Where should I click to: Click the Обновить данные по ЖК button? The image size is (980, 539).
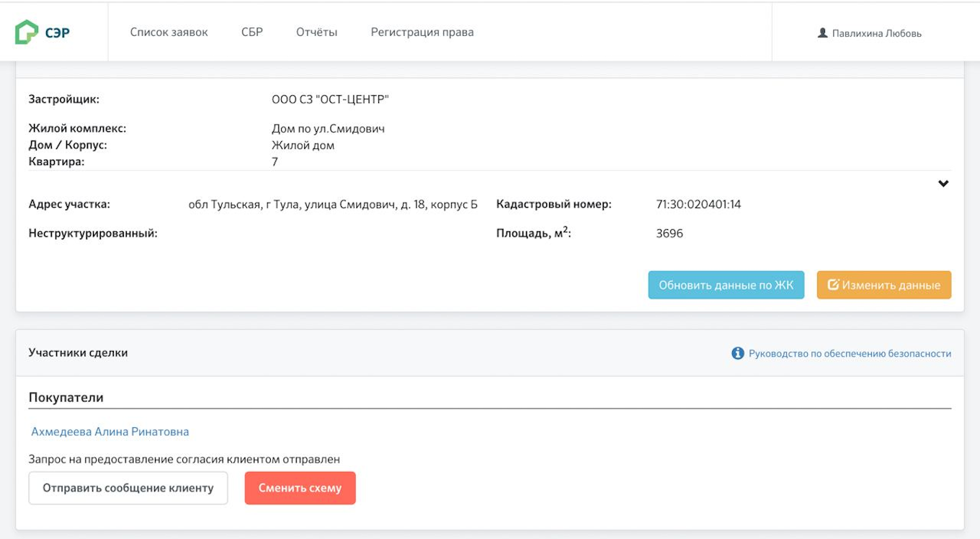pos(726,285)
